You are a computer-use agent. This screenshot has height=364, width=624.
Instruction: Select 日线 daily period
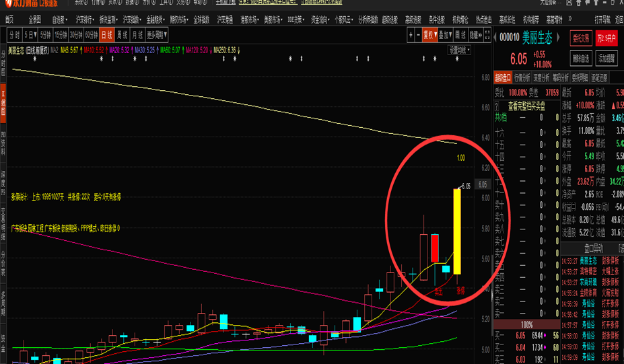[107, 36]
